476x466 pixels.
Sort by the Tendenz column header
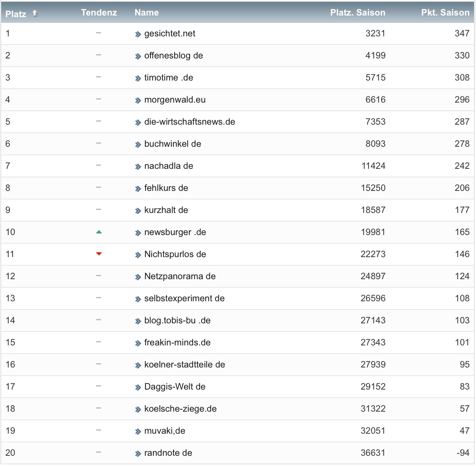click(99, 12)
